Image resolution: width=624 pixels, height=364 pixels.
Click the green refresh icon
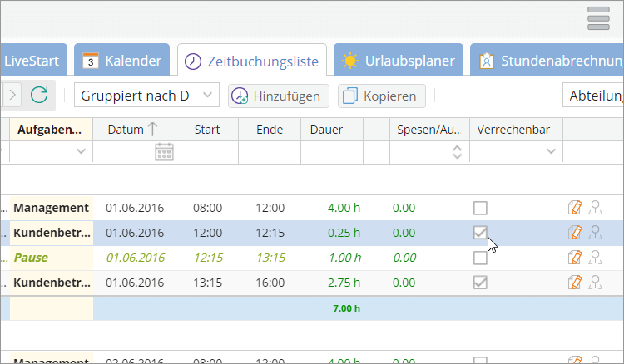coord(39,96)
